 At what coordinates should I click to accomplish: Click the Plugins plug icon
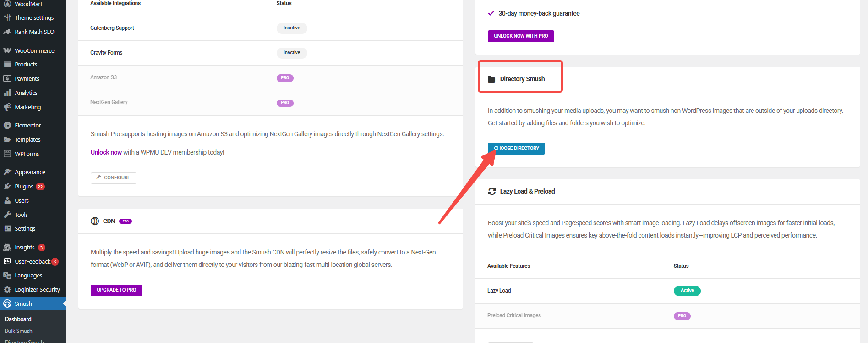[x=7, y=186]
